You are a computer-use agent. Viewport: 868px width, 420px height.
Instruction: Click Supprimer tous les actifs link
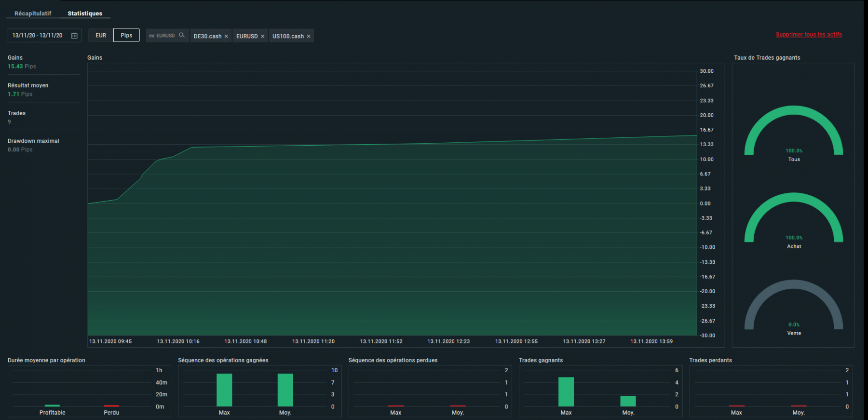pyautogui.click(x=809, y=35)
